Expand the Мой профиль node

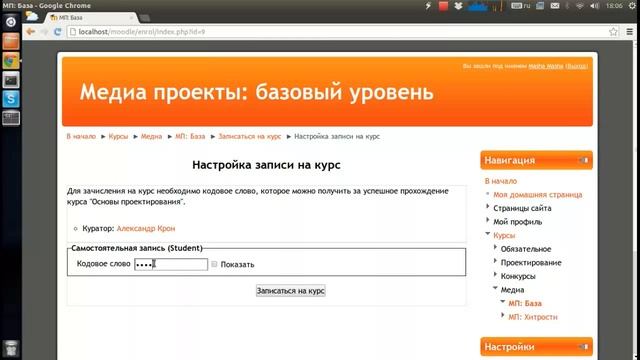pyautogui.click(x=488, y=220)
